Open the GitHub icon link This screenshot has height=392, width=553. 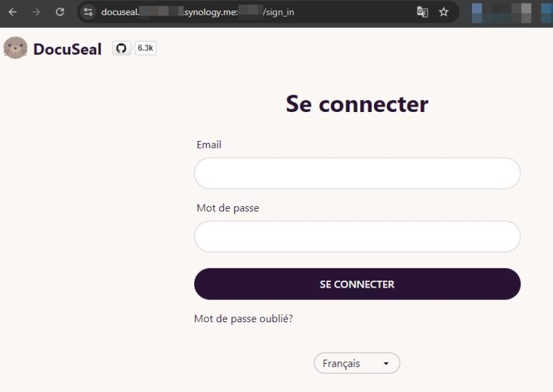tap(122, 48)
